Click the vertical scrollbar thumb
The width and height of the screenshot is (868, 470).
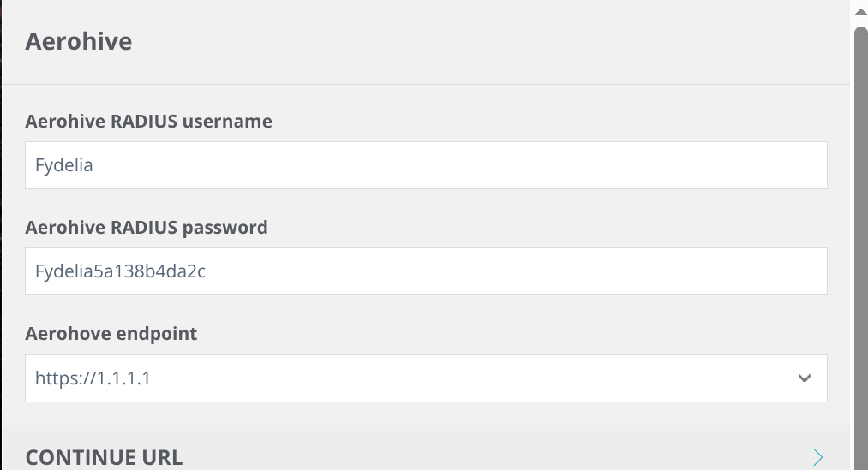pos(860,248)
